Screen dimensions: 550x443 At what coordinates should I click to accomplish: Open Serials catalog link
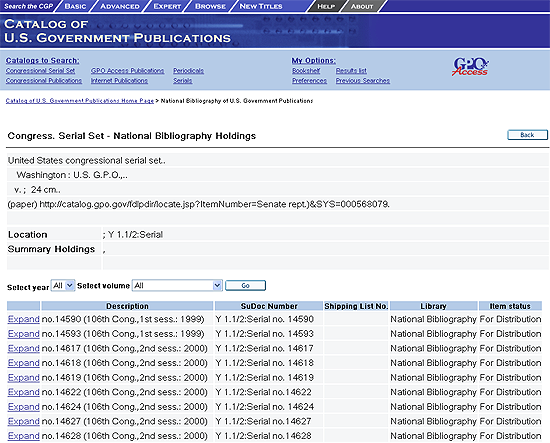[x=183, y=81]
